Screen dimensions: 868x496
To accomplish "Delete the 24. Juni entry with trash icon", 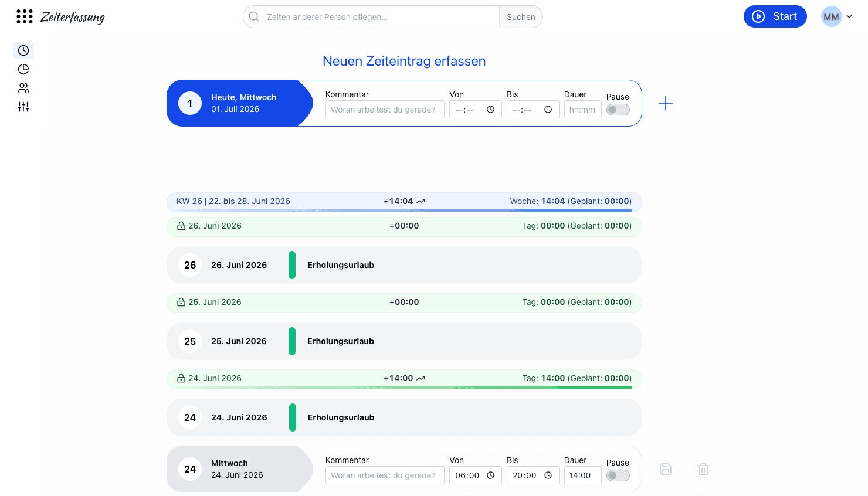I will pyautogui.click(x=703, y=469).
